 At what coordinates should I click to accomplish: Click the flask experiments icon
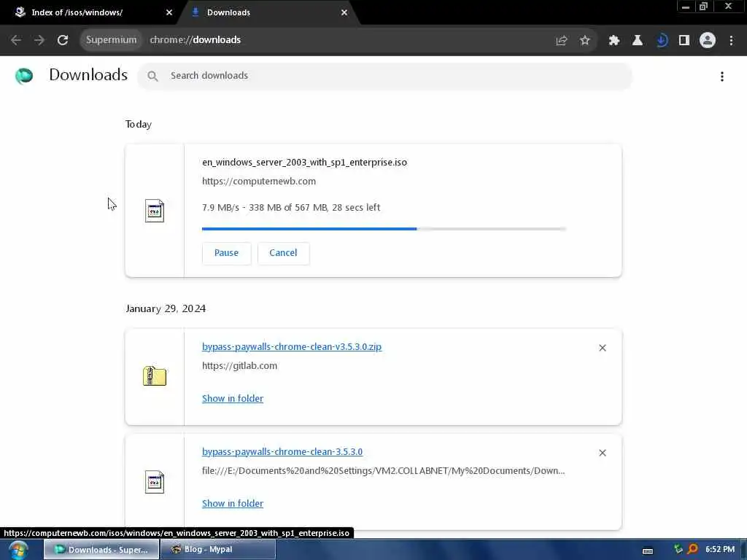(638, 41)
